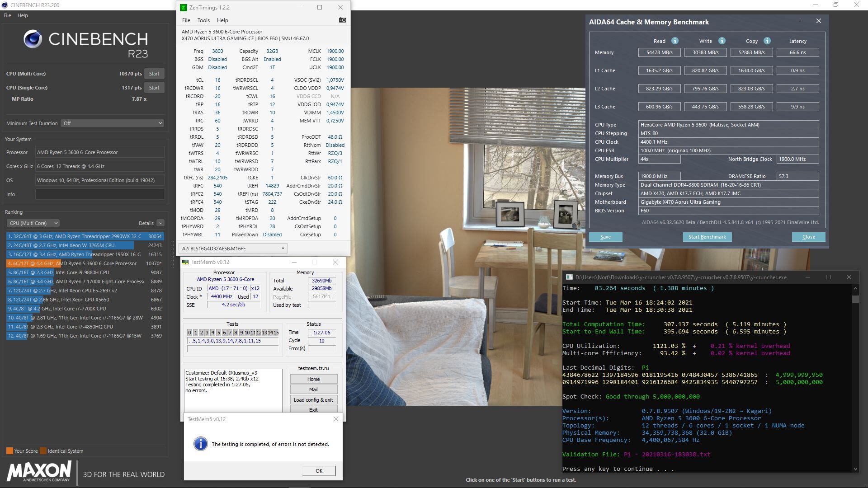868x488 pixels.
Task: Click the tCL value 16 in ZenTimings
Action: point(217,80)
